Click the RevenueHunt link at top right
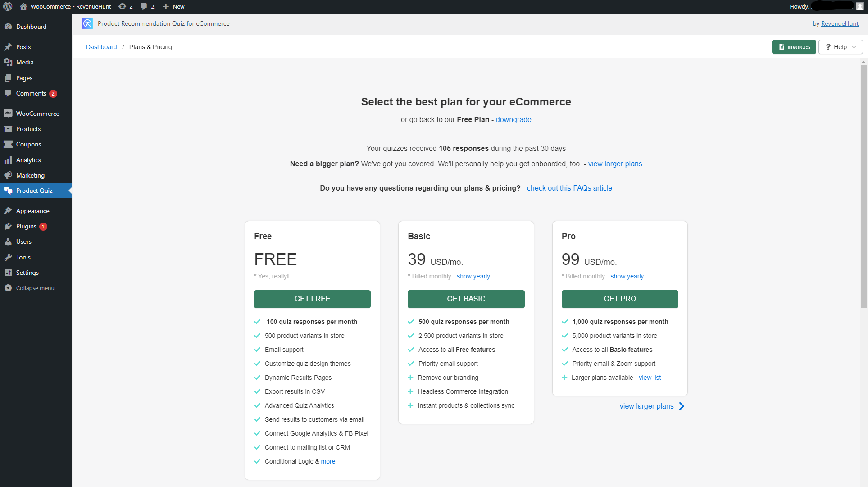Image resolution: width=868 pixels, height=487 pixels. (840, 23)
